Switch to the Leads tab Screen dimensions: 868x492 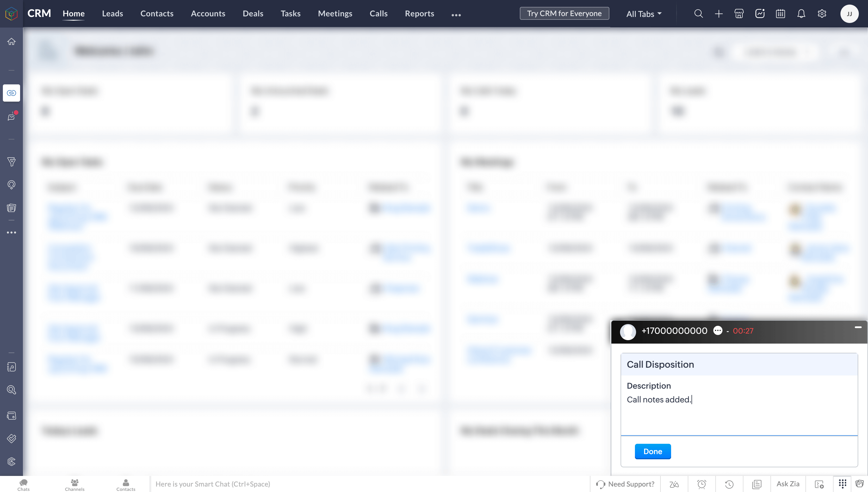pos(113,13)
